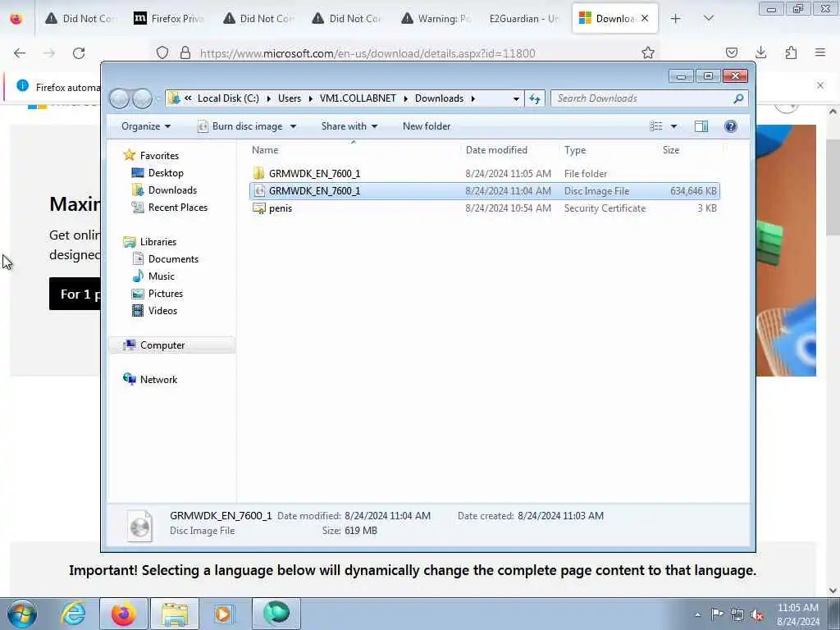The width and height of the screenshot is (840, 630).
Task: Click Users in the address path
Action: pos(290,98)
